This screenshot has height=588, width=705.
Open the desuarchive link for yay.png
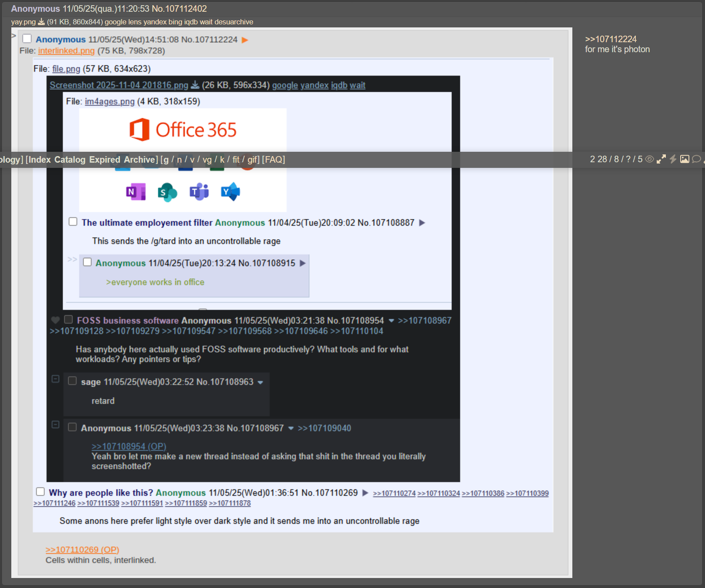click(x=234, y=22)
